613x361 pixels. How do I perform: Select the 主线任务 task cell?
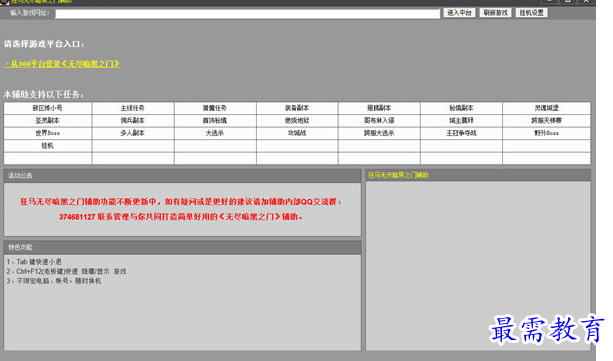click(133, 108)
